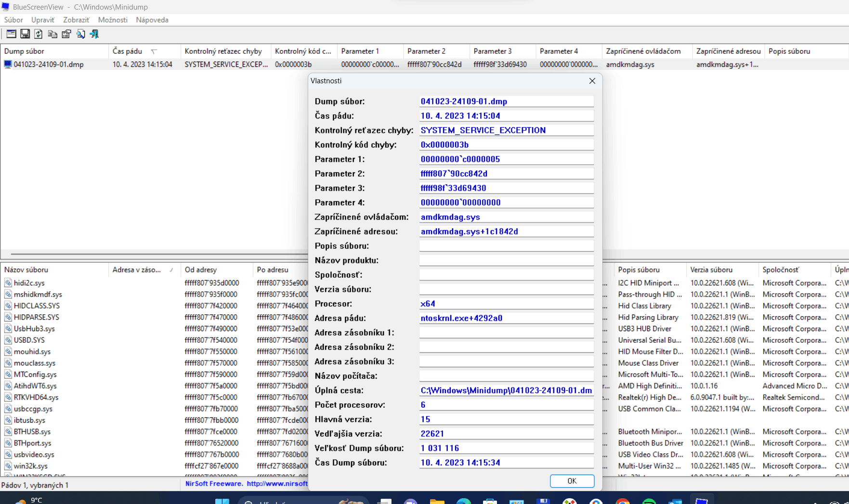Click the Save floppy disk toolbar icon
Image resolution: width=849 pixels, height=504 pixels.
tap(25, 34)
